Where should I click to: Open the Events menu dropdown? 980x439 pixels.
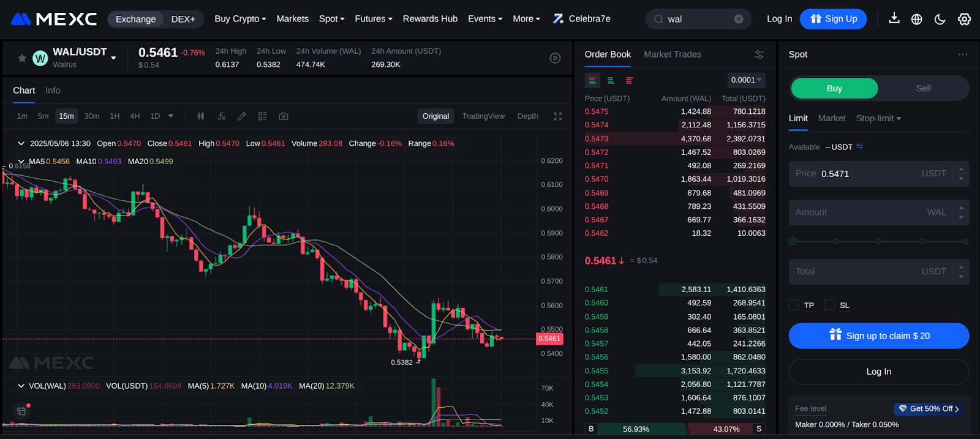point(485,19)
